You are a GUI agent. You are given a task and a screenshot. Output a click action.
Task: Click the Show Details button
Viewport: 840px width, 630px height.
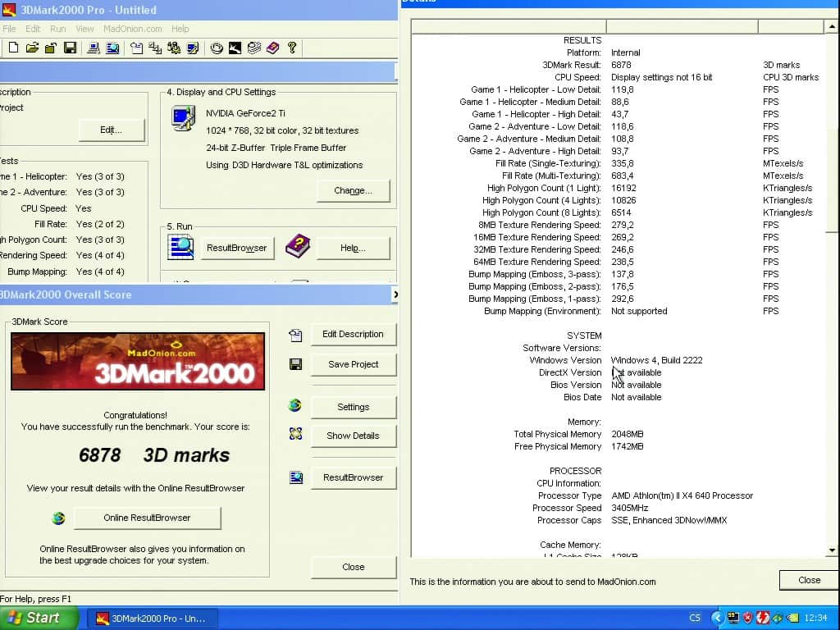coord(353,436)
